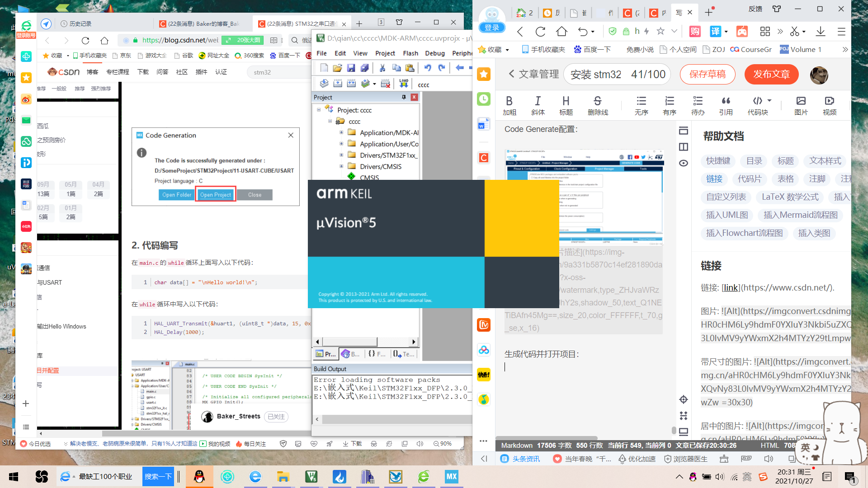Click the Copy icon in Keil toolbar
The height and width of the screenshot is (488, 868).
(396, 68)
